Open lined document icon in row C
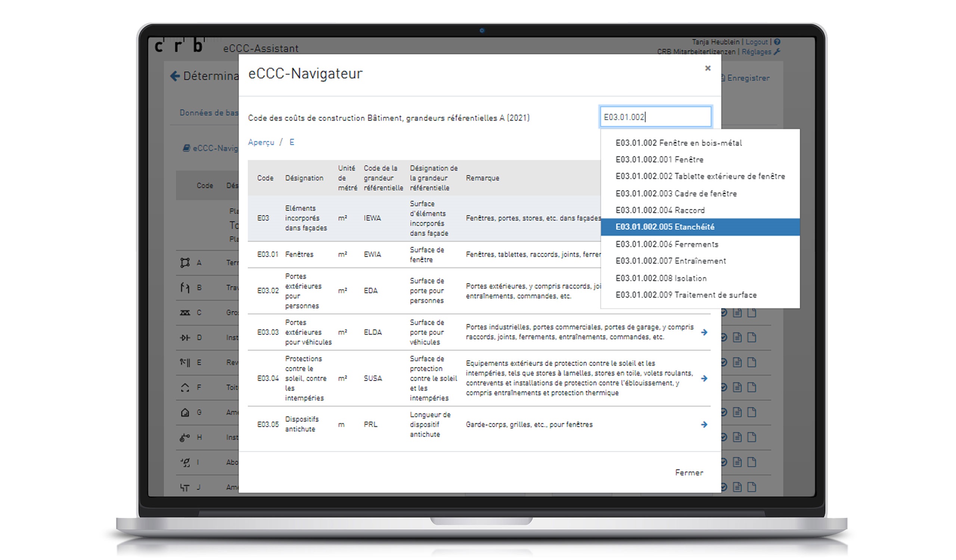 [737, 313]
